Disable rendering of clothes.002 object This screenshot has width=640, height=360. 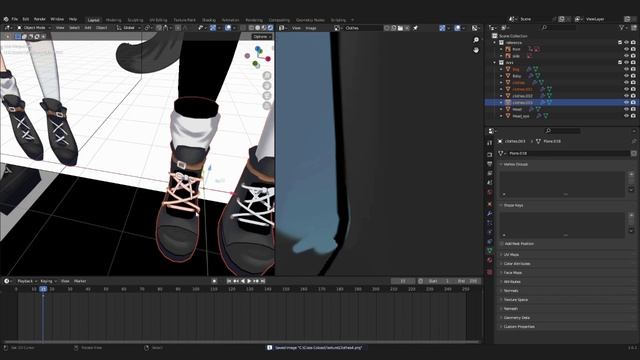pyautogui.click(x=633, y=96)
